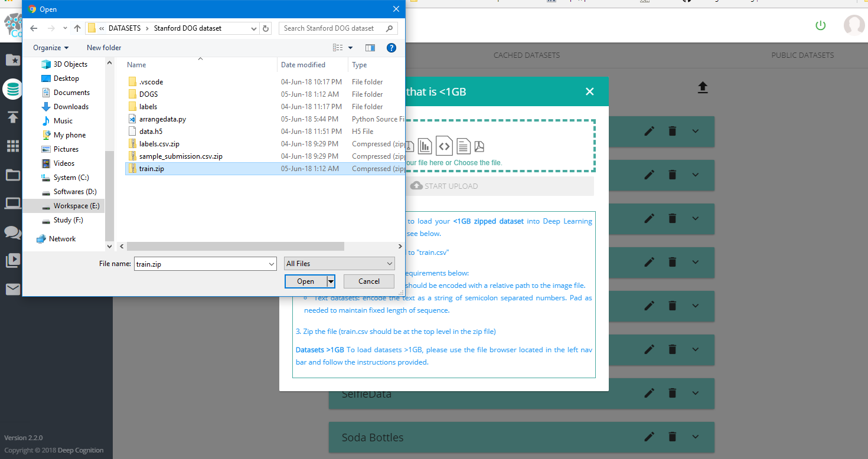Click the code file type icon
Screen dimensions: 868x459
tap(444, 145)
